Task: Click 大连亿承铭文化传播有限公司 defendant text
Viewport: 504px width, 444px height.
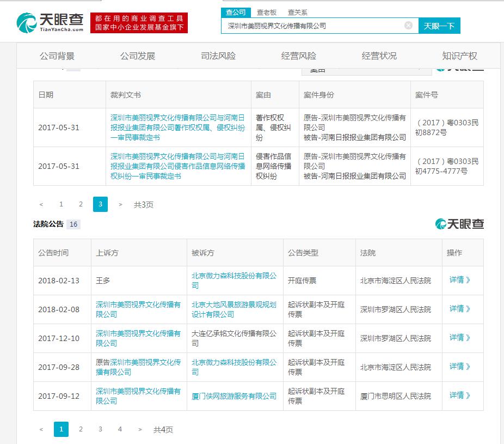Action: click(234, 338)
